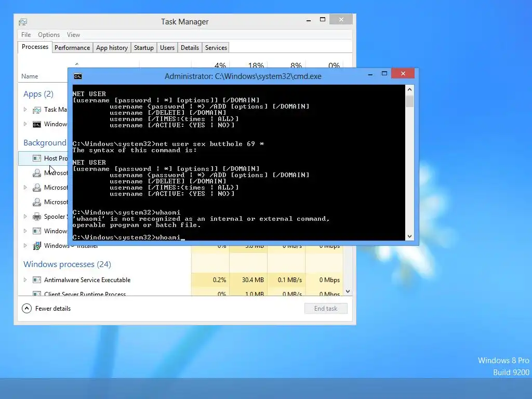Click the 0.1 MB/s disk cell
The height and width of the screenshot is (399, 532).
(286, 280)
